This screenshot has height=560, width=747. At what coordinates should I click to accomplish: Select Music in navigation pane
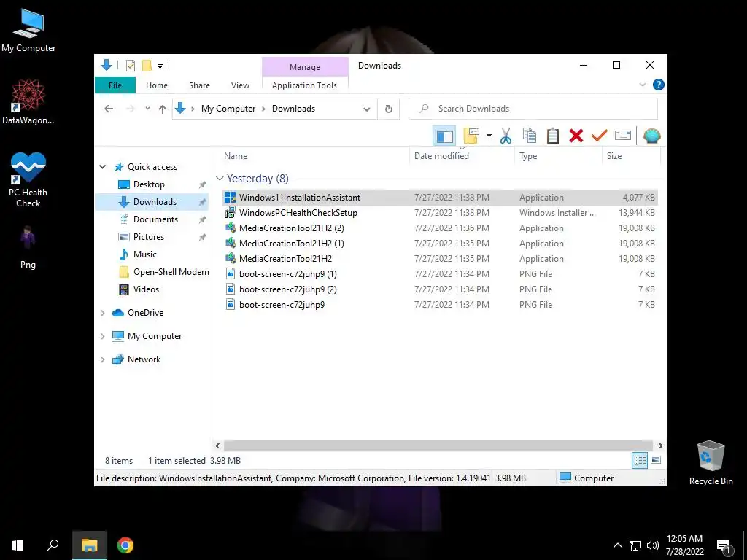click(x=145, y=254)
